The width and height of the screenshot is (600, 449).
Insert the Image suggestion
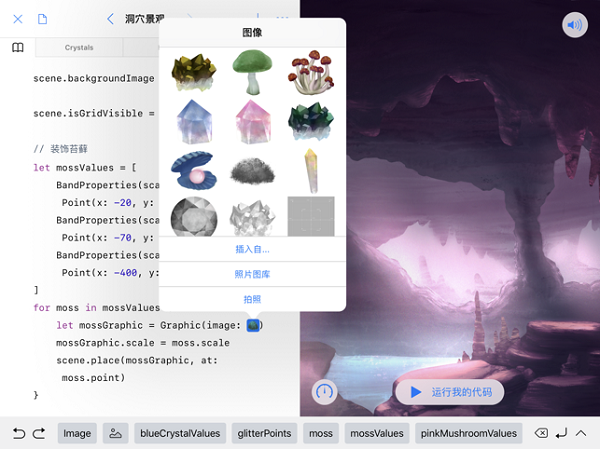click(77, 433)
